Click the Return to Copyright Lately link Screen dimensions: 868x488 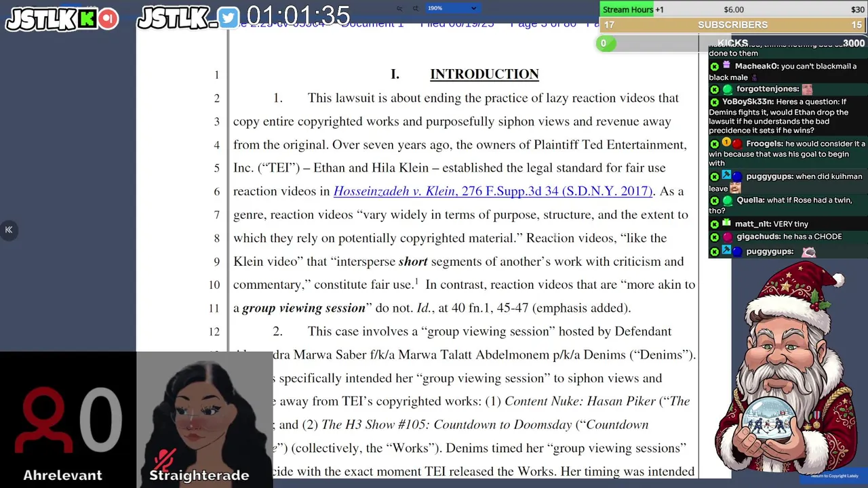[x=835, y=476]
